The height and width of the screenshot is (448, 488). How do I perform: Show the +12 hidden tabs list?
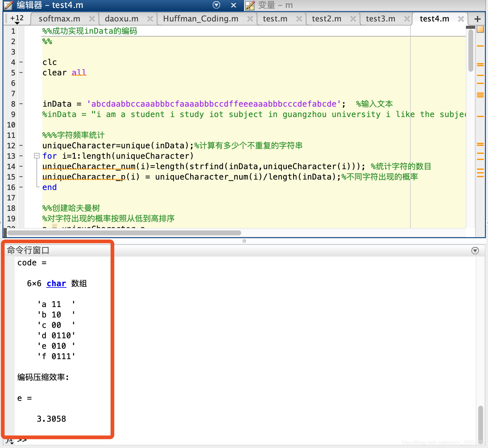pyautogui.click(x=17, y=19)
